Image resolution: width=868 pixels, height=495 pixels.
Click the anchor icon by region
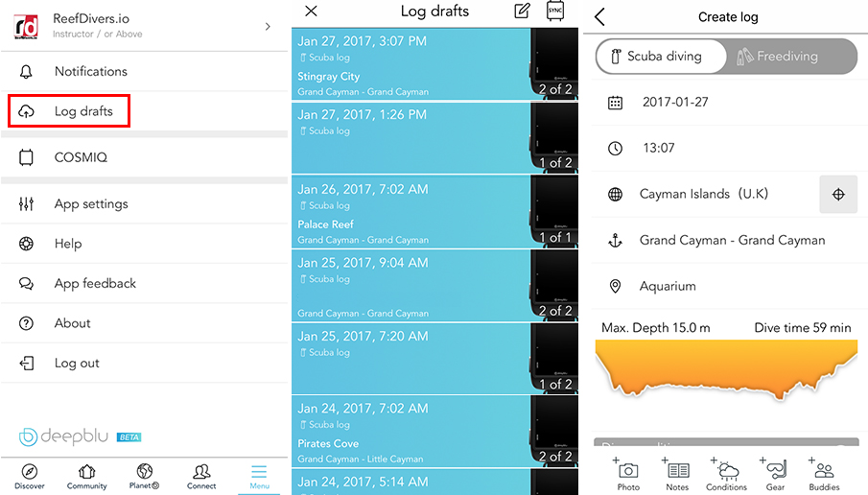[x=615, y=240]
